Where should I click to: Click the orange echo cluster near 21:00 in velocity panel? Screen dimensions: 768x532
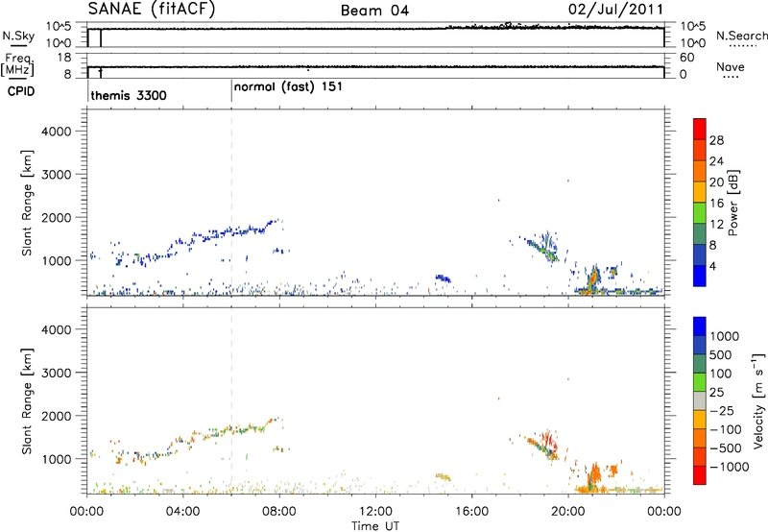coord(595,474)
